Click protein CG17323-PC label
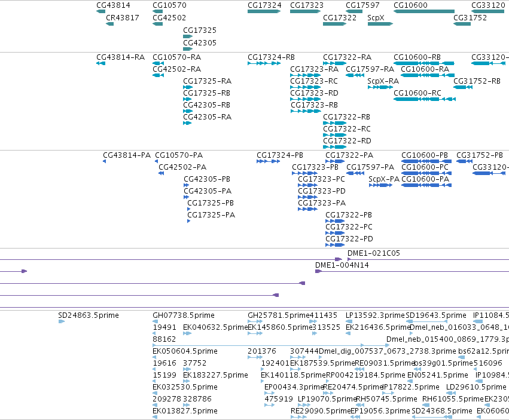The width and height of the screenshot is (509, 420). click(321, 179)
